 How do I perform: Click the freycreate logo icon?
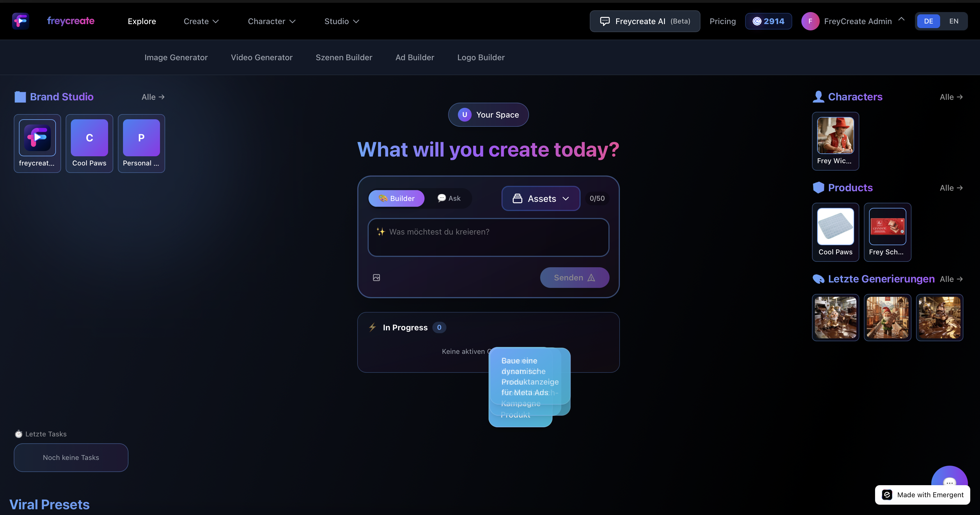coord(21,21)
